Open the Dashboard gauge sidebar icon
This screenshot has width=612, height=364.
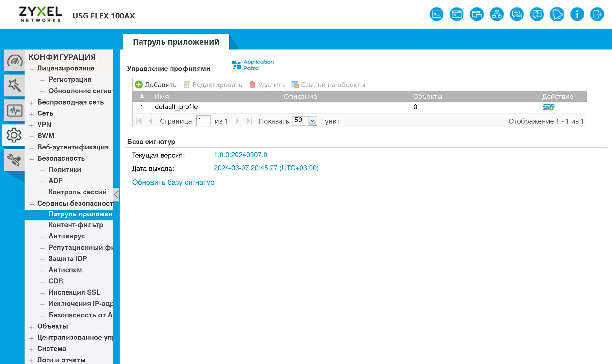point(14,60)
